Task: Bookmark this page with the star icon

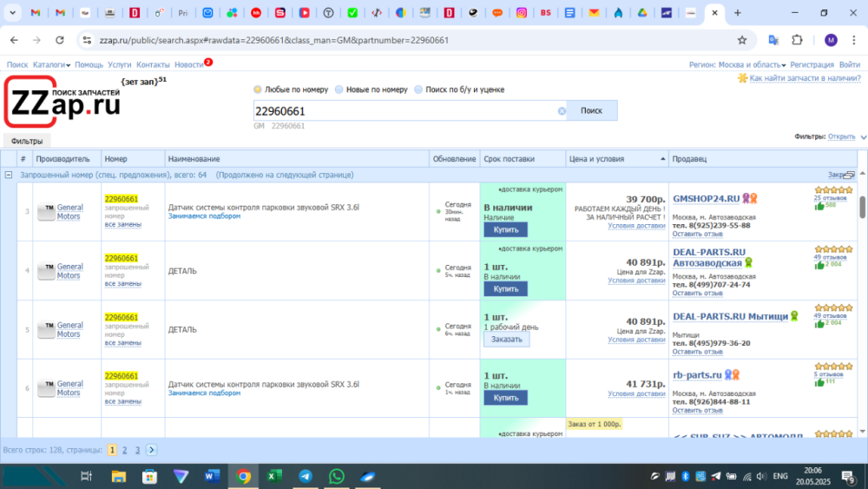Action: [742, 40]
